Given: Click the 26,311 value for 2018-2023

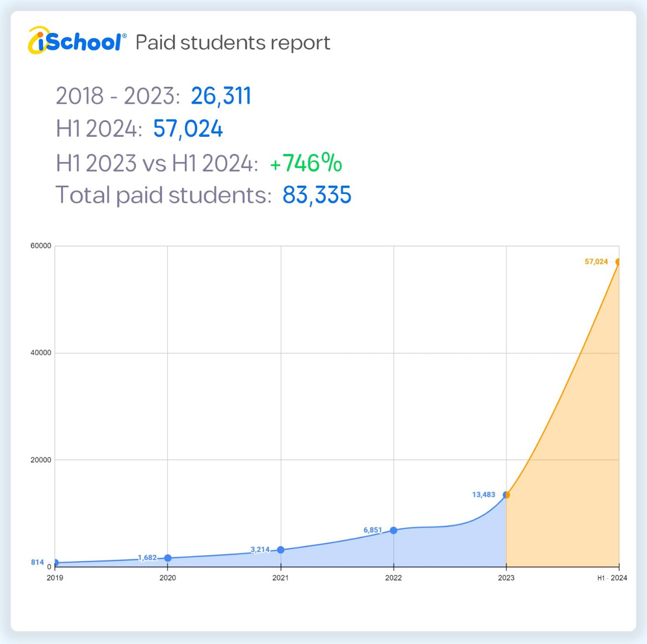Looking at the screenshot, I should point(221,96).
